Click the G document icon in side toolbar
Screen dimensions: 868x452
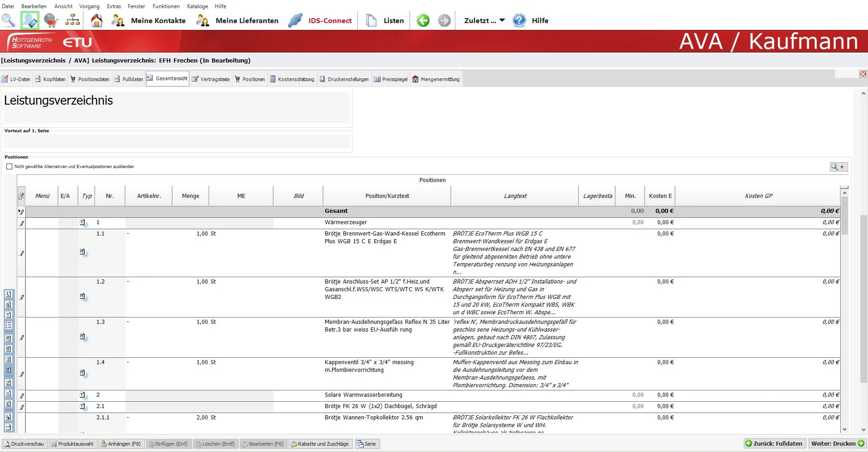tap(8, 304)
